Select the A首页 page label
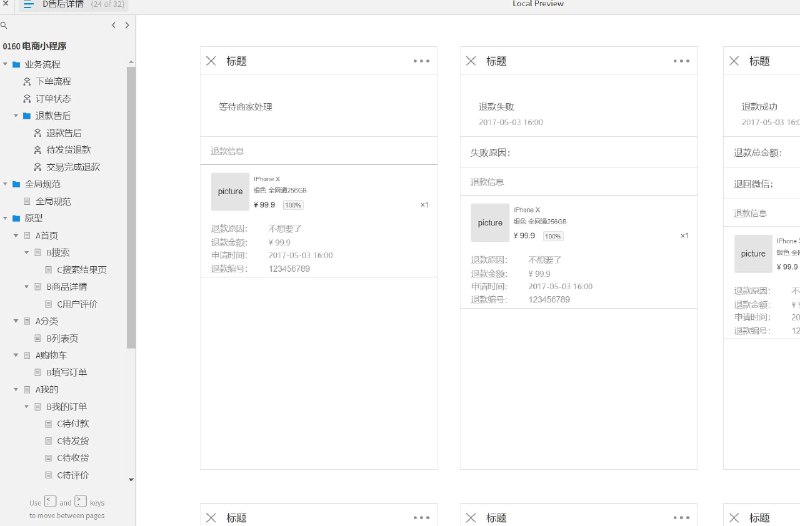The width and height of the screenshot is (800, 526). click(46, 235)
